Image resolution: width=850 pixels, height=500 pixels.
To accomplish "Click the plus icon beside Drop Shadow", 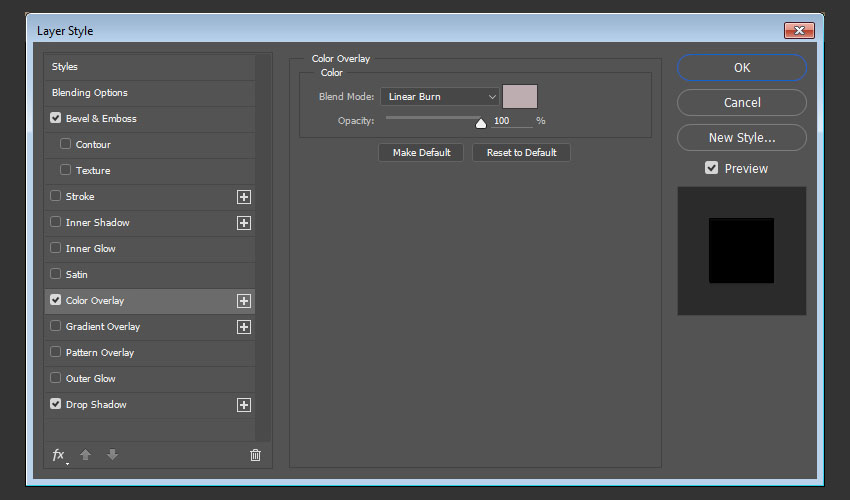I will click(243, 405).
